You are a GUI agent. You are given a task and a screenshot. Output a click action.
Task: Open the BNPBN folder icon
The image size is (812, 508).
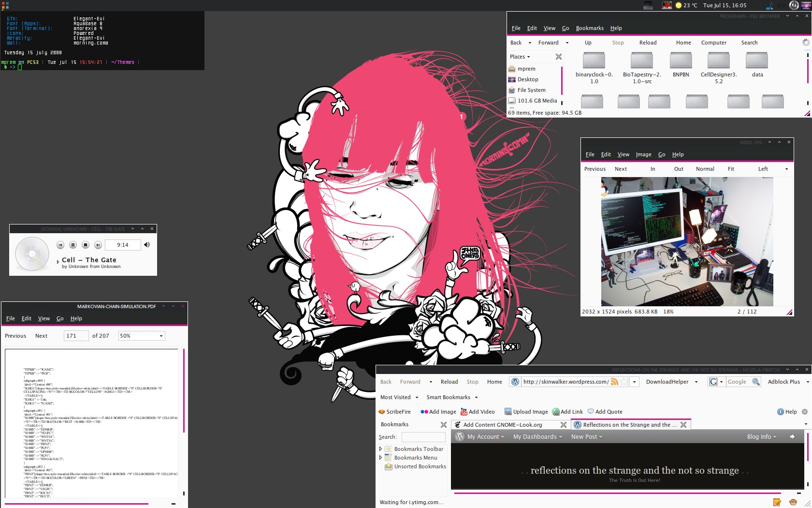(x=681, y=60)
